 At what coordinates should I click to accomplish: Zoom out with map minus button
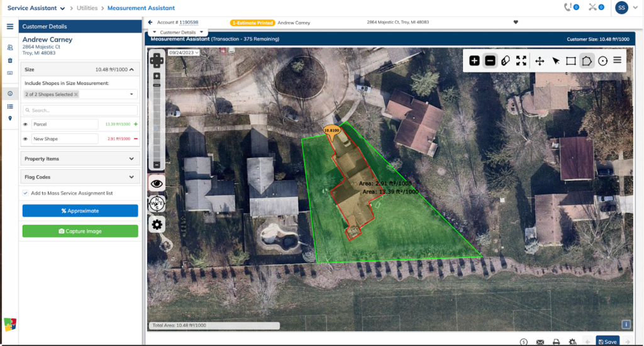(157, 165)
